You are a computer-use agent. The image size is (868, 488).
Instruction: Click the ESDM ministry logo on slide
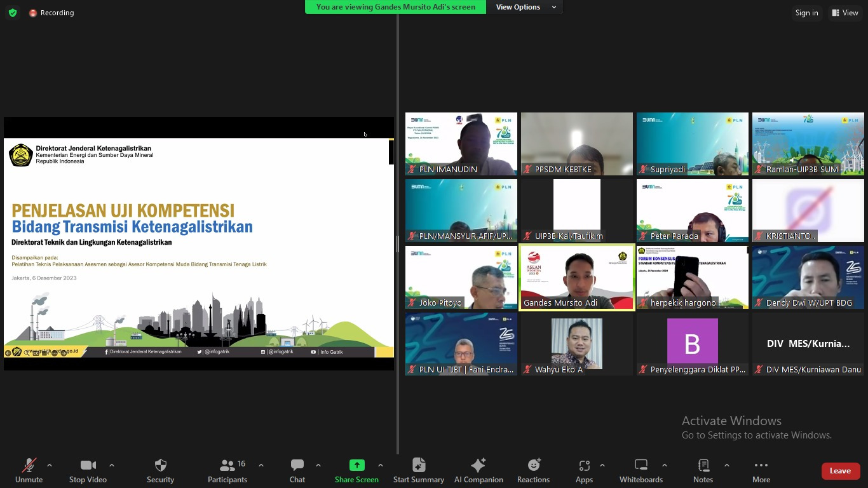[x=21, y=155]
